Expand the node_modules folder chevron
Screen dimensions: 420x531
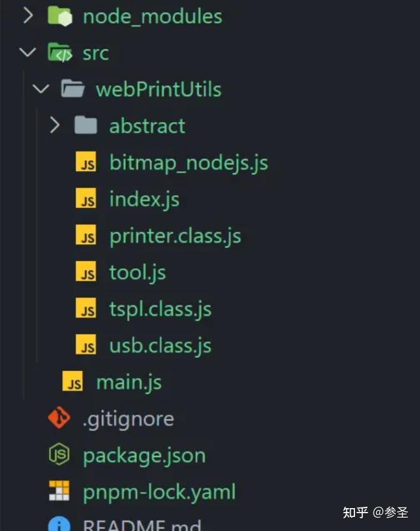pos(27,16)
